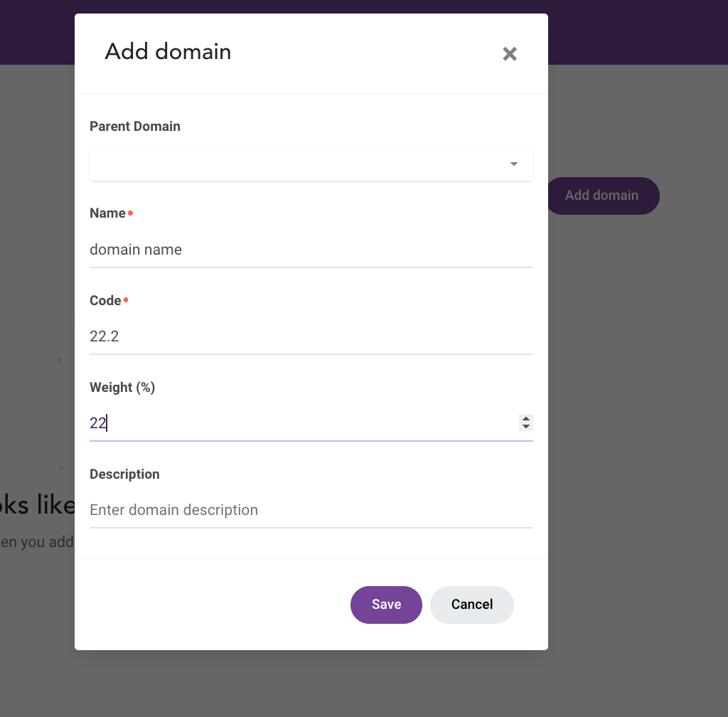Click the red required dot beside Name
Image resolution: width=728 pixels, height=717 pixels.
(x=131, y=213)
